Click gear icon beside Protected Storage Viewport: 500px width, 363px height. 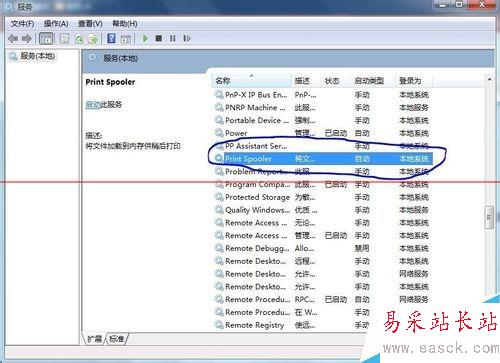point(219,197)
